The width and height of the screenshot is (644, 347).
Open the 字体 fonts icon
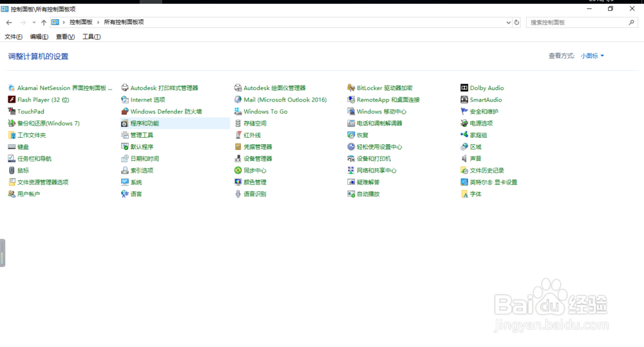pos(464,194)
